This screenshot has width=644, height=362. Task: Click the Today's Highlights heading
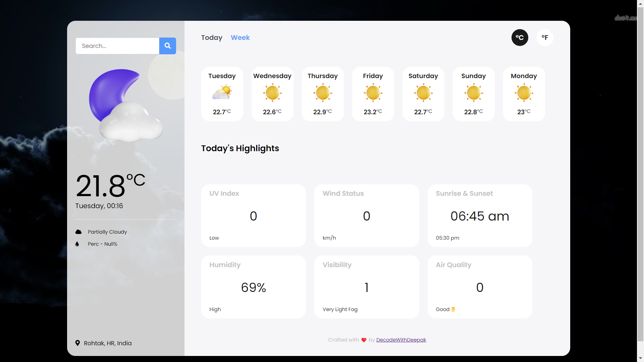tap(240, 148)
